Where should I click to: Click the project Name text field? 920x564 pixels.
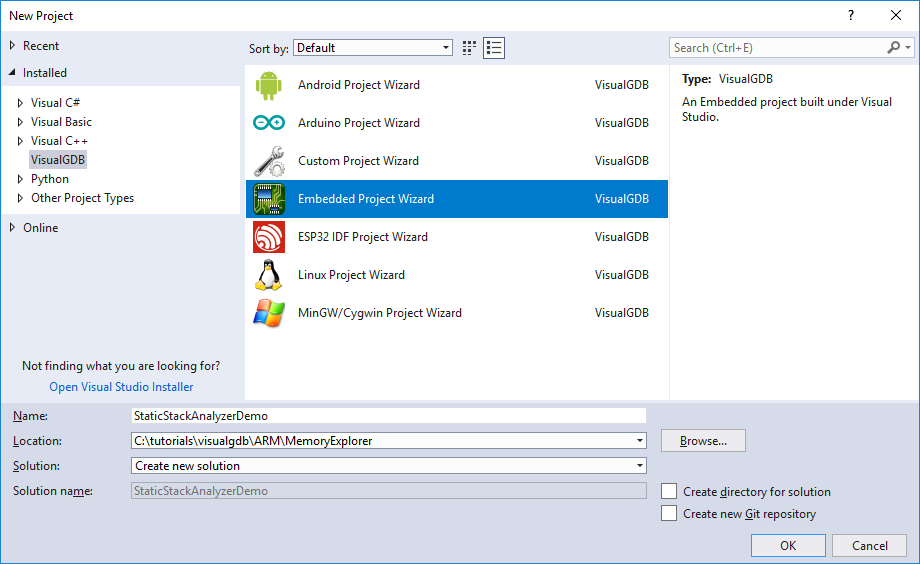point(389,415)
